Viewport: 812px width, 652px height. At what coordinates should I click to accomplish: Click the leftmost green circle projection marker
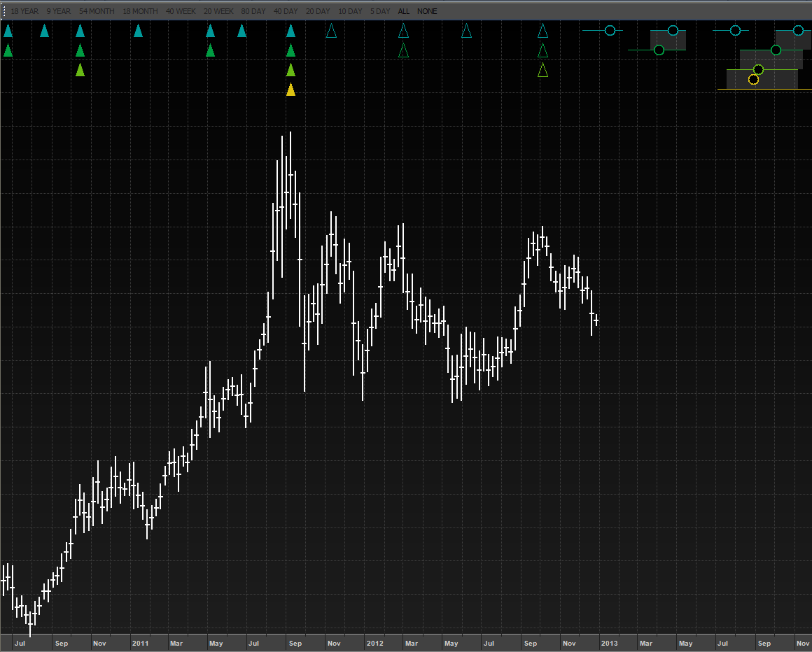[659, 50]
